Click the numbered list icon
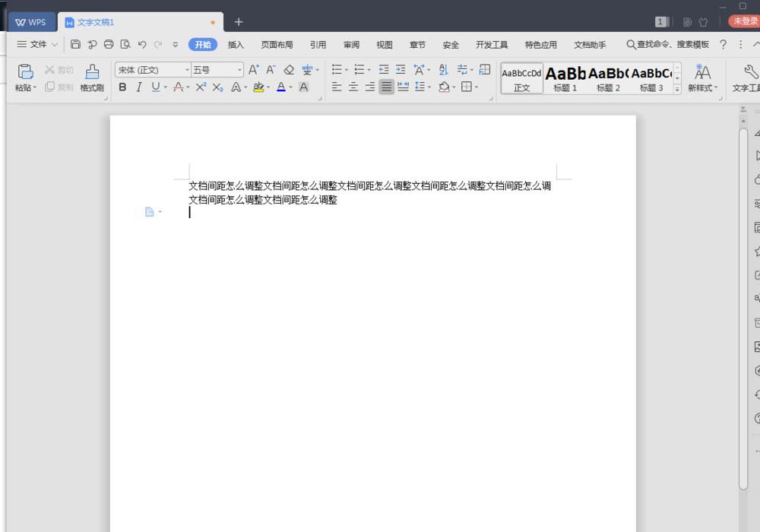The width and height of the screenshot is (760, 532). (x=359, y=70)
